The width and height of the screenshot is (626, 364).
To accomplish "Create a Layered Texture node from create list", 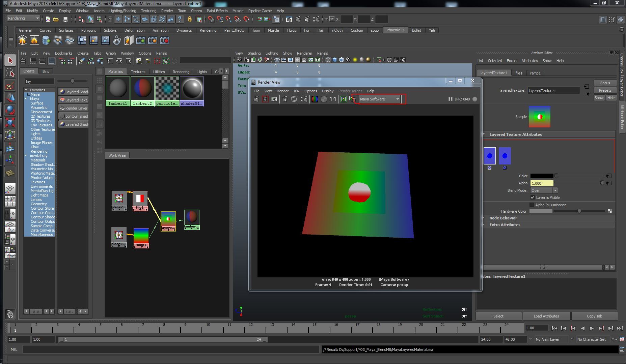I will click(x=73, y=100).
